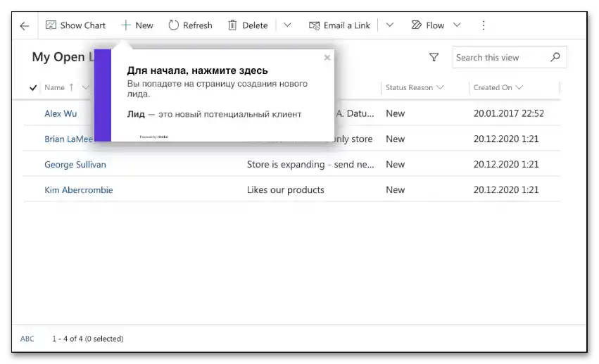Click the New status in Kim Abercrombie row
This screenshot has height=364, width=599.
coord(396,190)
